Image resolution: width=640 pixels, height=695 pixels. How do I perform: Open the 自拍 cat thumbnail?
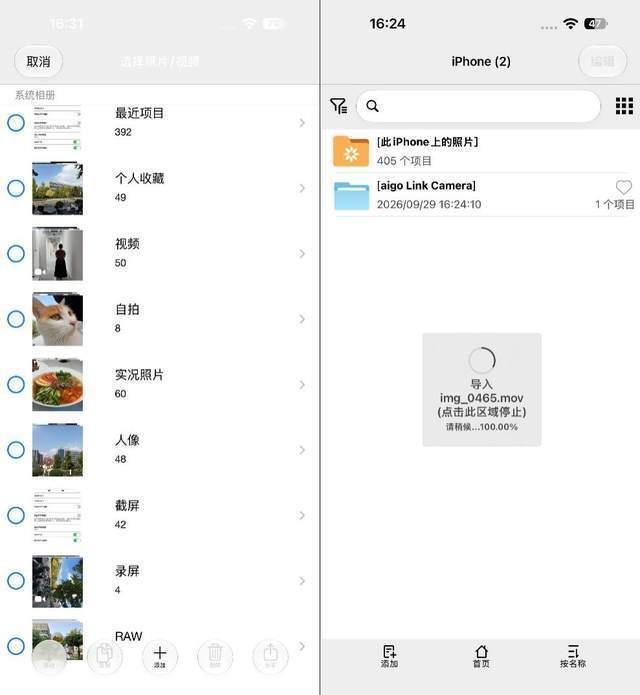[57, 319]
